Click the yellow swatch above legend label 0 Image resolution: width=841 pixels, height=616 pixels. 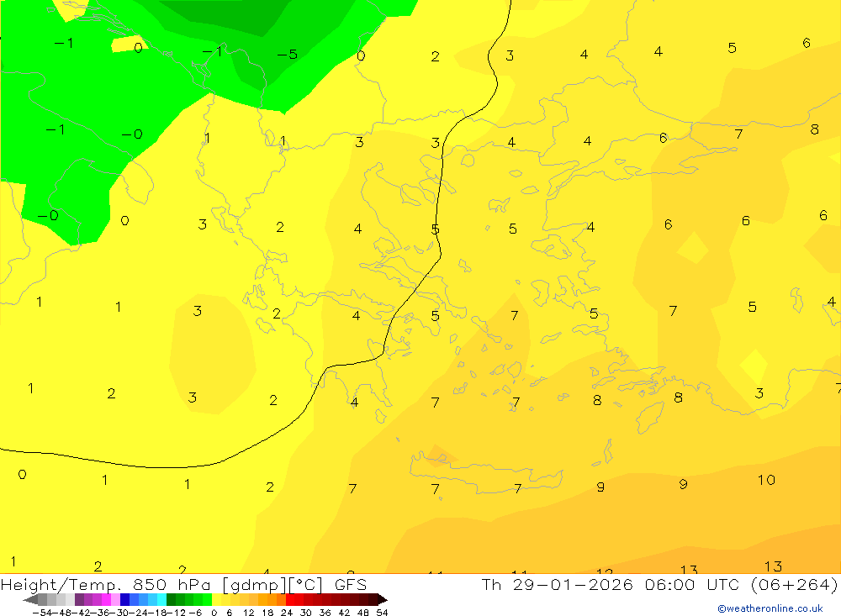(217, 600)
